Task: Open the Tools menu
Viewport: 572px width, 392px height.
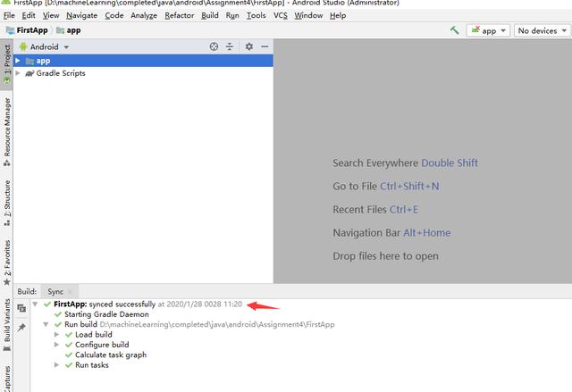Action: (x=257, y=16)
